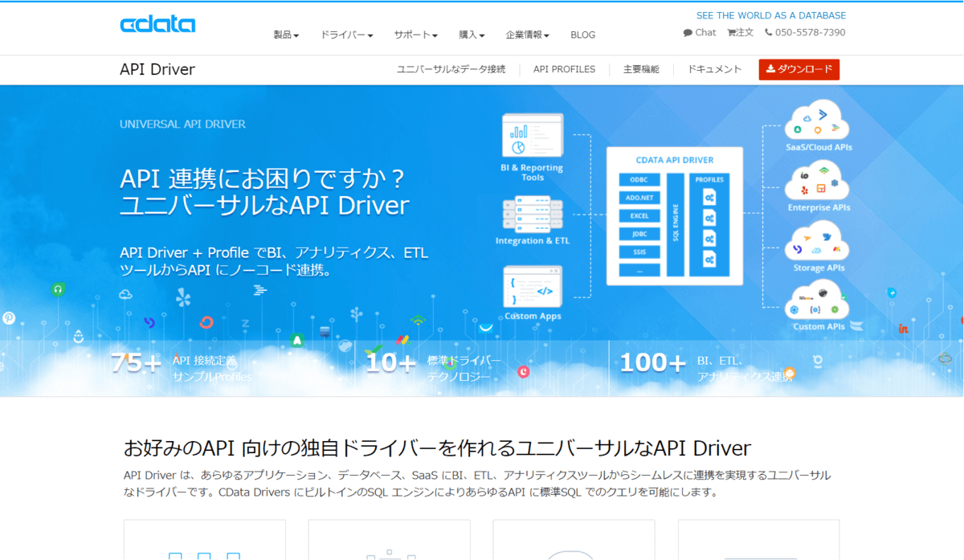
Task: Click the PROFILES column header in the diagram
Action: [x=709, y=180]
